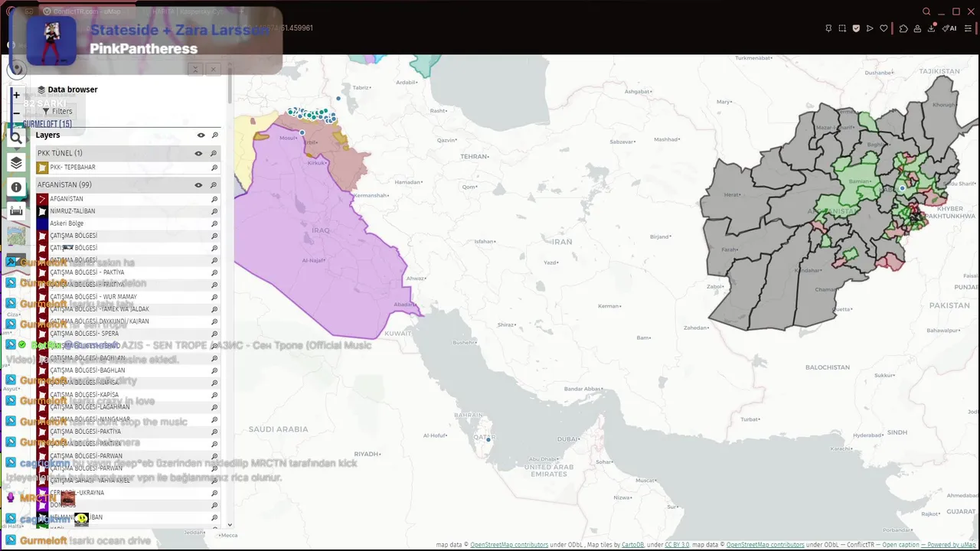
Task: Open browser pinboard pin icon
Action: coord(828,28)
